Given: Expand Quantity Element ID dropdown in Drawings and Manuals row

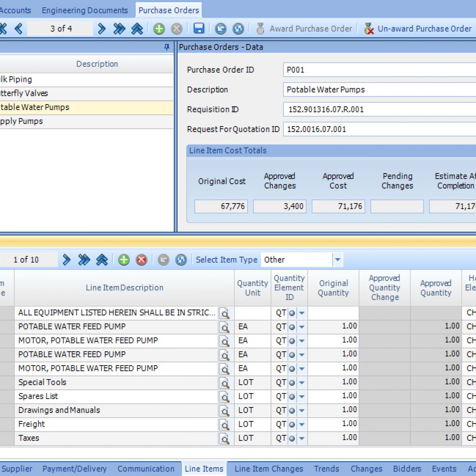Looking at the screenshot, I should click(x=302, y=411).
